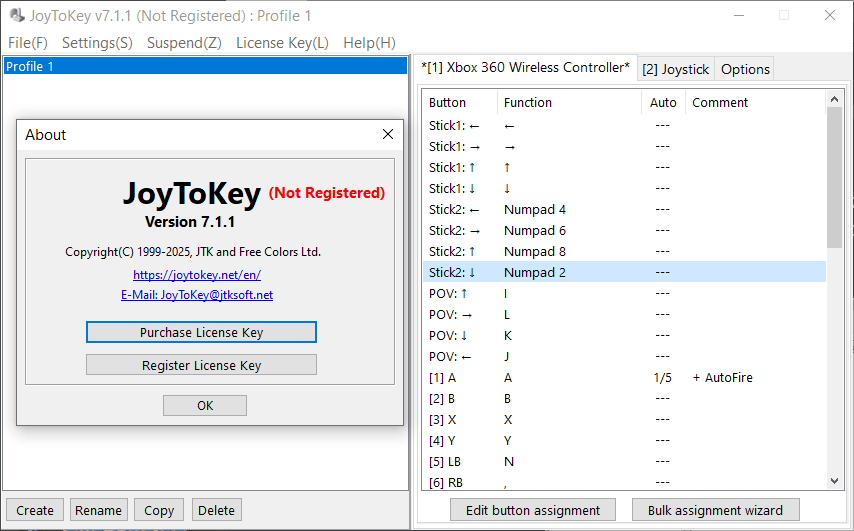Select the POV: → row mapped to L
The image size is (854, 531).
[x=624, y=314]
